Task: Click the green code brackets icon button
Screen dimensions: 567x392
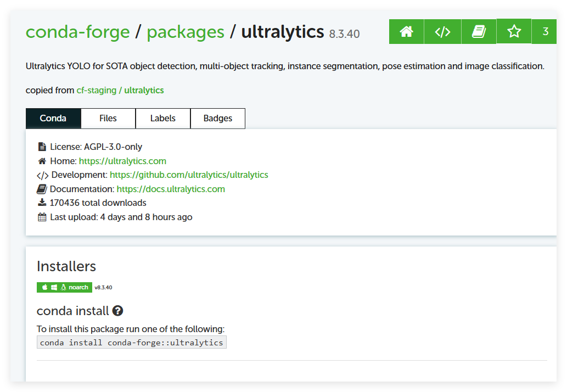Action: (442, 32)
